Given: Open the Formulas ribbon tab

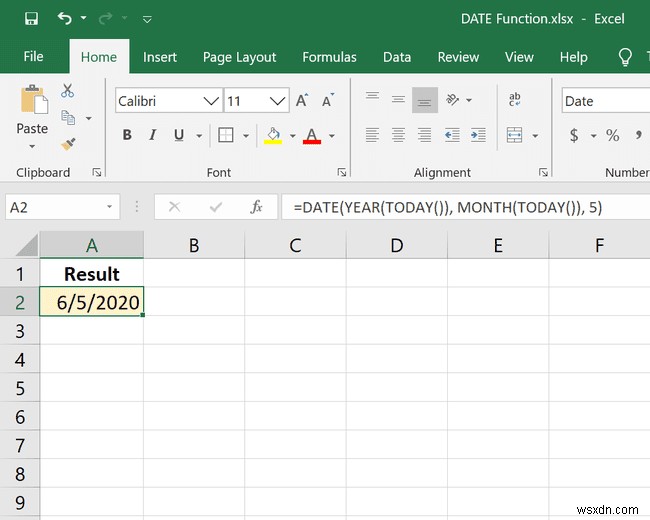Looking at the screenshot, I should [329, 57].
